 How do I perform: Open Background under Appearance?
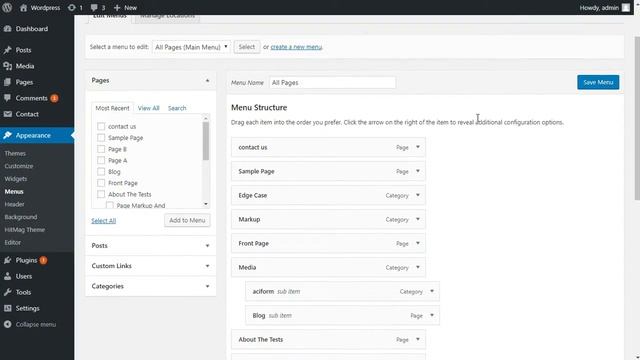point(21,217)
